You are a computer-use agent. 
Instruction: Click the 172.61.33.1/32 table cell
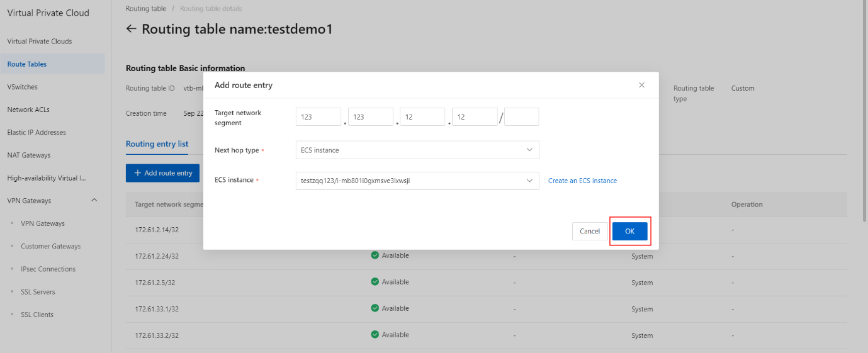pos(157,310)
